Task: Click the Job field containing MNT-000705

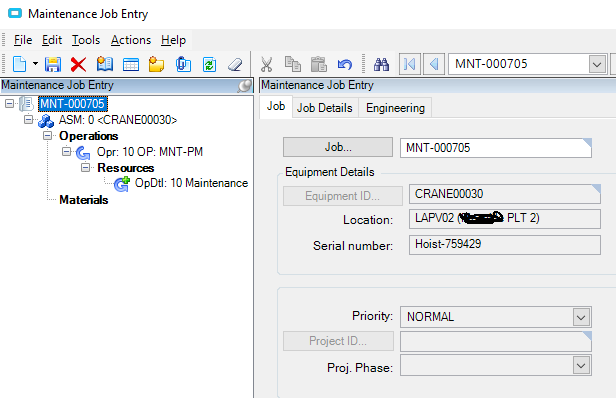Action: tap(496, 148)
